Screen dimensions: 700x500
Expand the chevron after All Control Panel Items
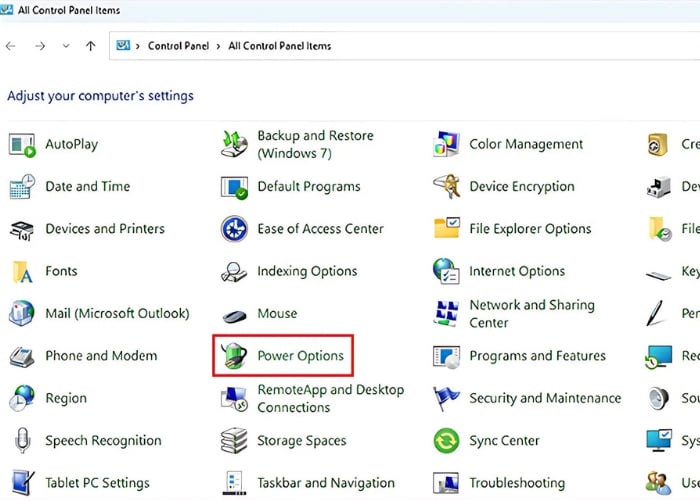(x=338, y=46)
